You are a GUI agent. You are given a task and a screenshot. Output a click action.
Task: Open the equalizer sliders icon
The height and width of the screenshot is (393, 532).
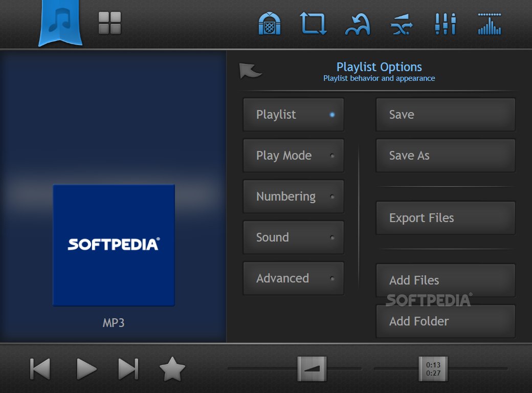click(446, 24)
